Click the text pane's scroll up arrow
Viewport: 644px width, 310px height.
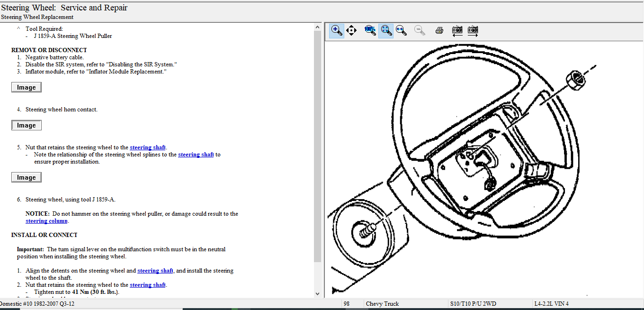318,27
